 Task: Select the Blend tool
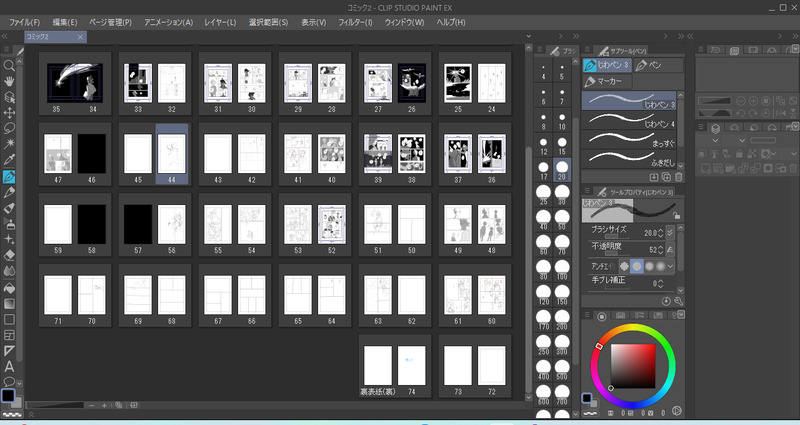9,271
